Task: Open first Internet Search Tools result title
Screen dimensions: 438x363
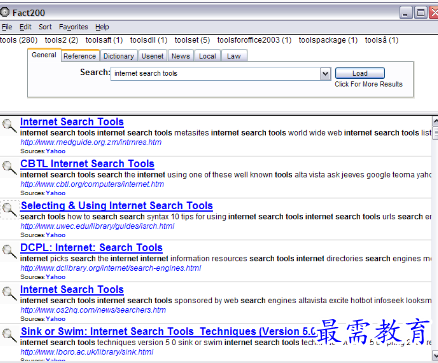Action: click(x=72, y=122)
